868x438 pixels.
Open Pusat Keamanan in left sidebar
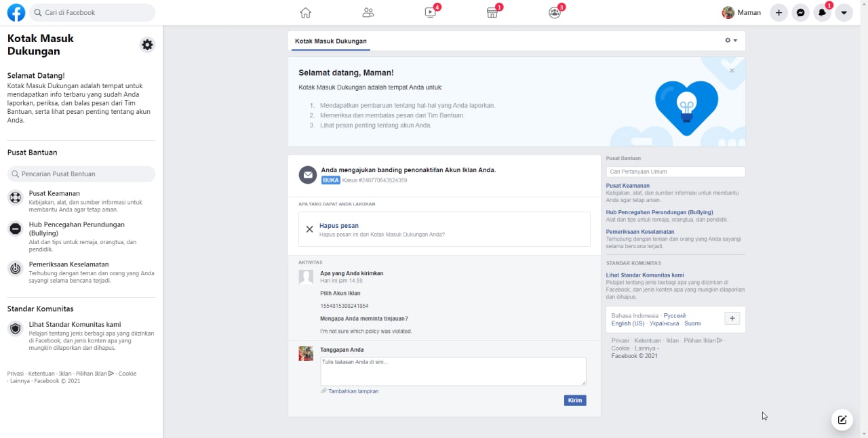click(54, 193)
